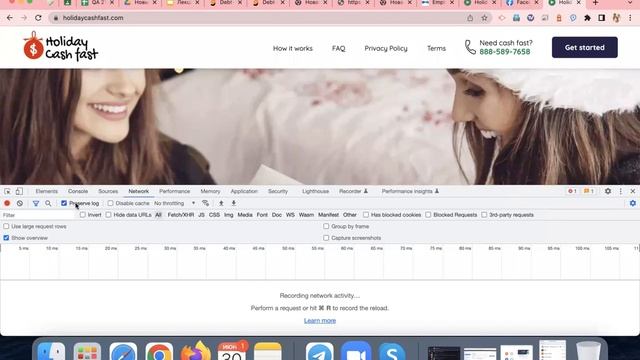Click the holidaycashfast.com address bar
This screenshot has width=640, height=360.
tap(261, 18)
